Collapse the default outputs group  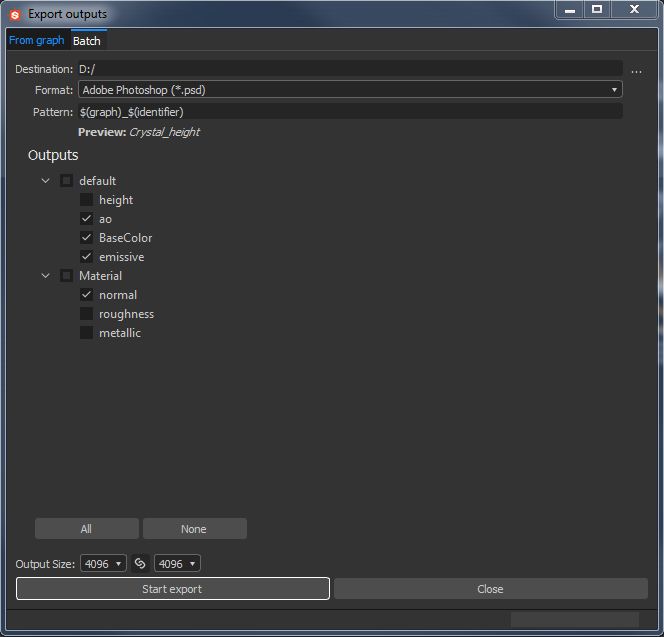(45, 181)
